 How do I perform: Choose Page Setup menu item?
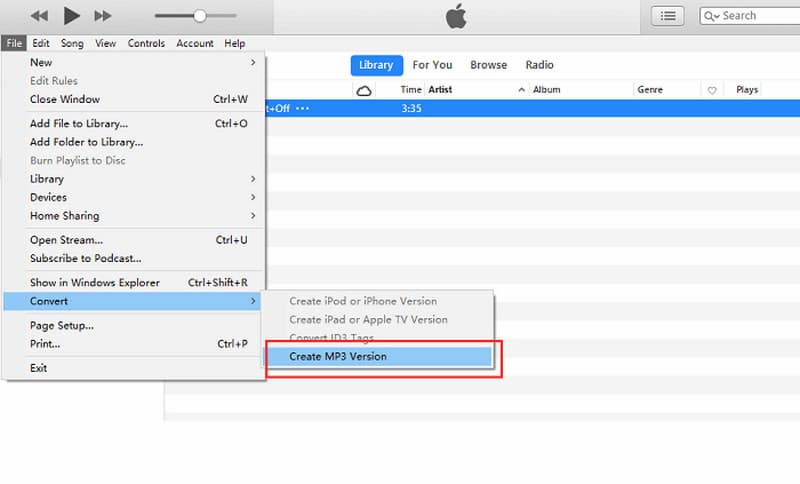[134, 325]
